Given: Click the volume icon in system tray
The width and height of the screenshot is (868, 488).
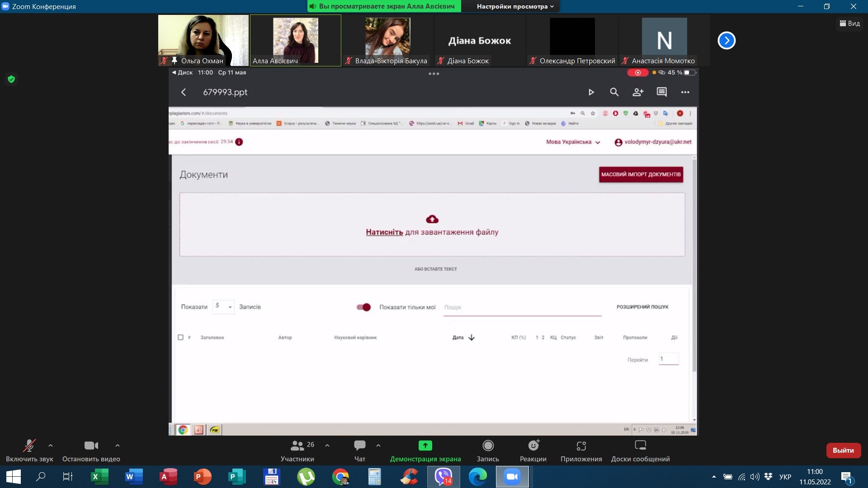Looking at the screenshot, I should 754,477.
